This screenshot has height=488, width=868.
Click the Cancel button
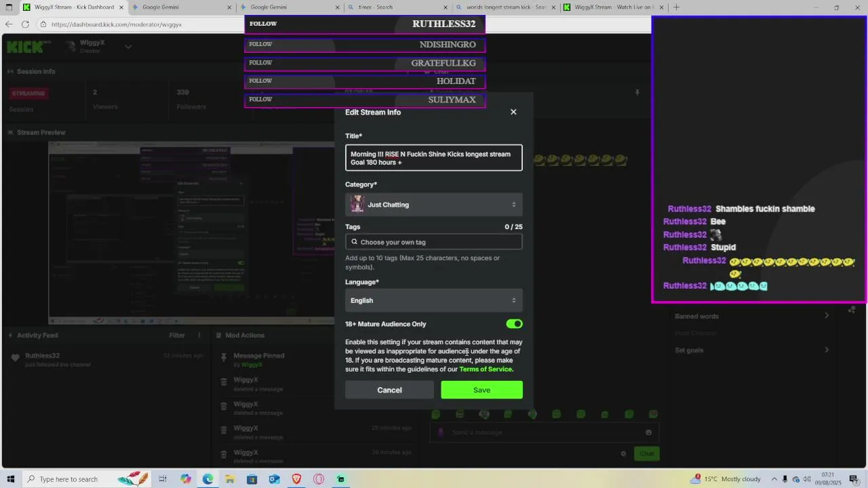click(x=389, y=390)
